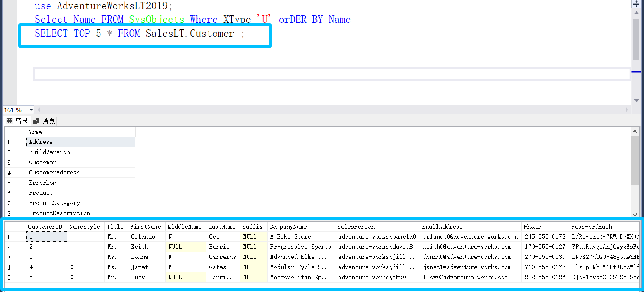Click SysObjects in the query editor
Image resolution: width=644 pixels, height=292 pixels.
point(156,20)
